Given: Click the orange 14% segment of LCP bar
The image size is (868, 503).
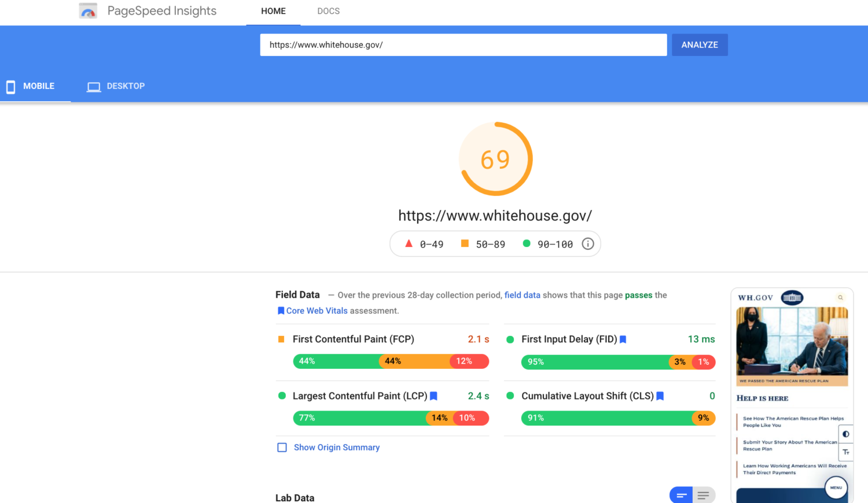Looking at the screenshot, I should point(440,418).
